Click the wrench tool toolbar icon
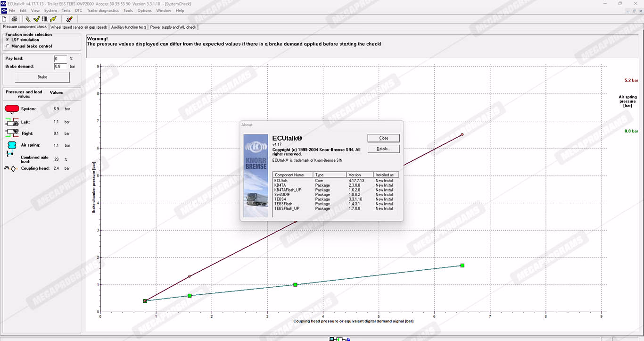 [28, 19]
